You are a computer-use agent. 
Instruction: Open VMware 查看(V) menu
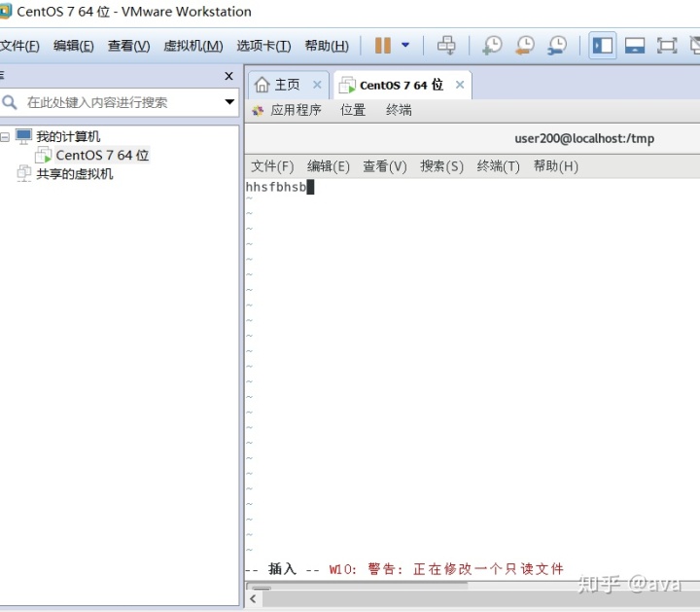128,46
